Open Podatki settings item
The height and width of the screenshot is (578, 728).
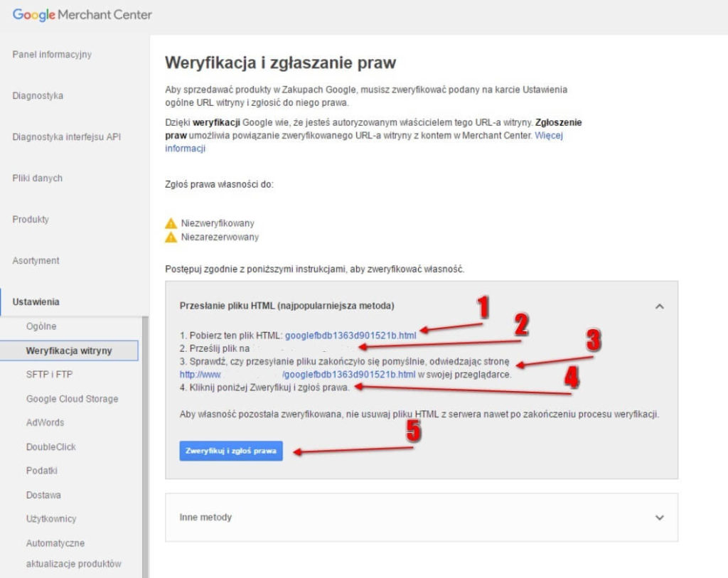[41, 471]
